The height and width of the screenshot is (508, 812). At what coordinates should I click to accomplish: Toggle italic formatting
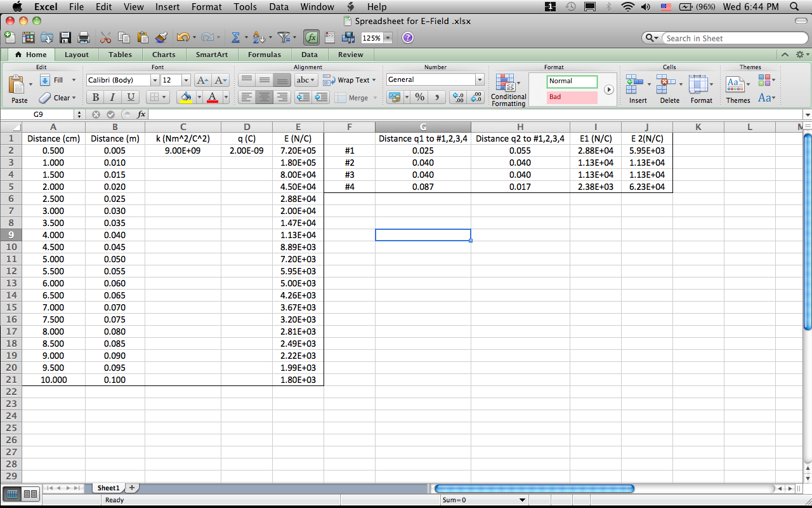pos(111,96)
